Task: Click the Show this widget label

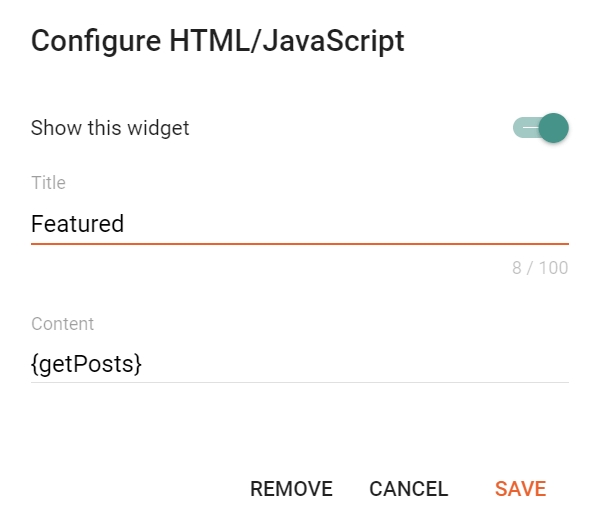Action: click(x=110, y=128)
